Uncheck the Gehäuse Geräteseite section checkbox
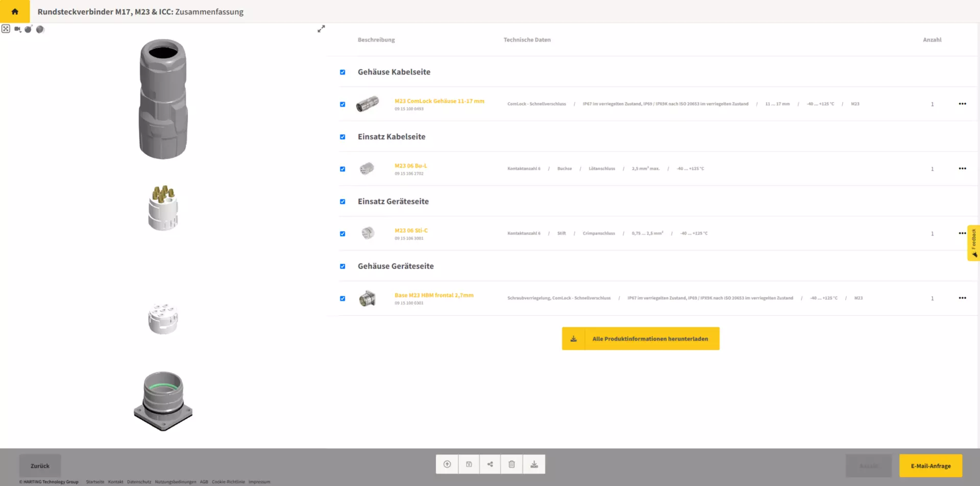Viewport: 980px width, 486px height. pyautogui.click(x=342, y=266)
